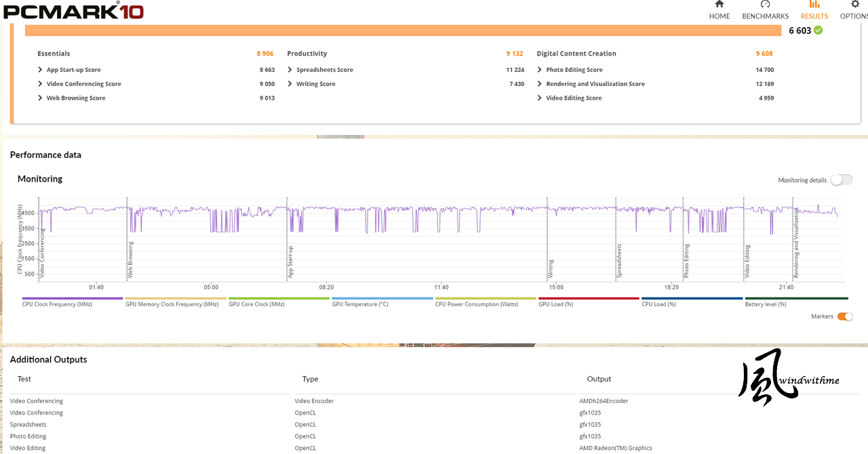
Task: Expand the App Start-up Score row
Action: 41,70
